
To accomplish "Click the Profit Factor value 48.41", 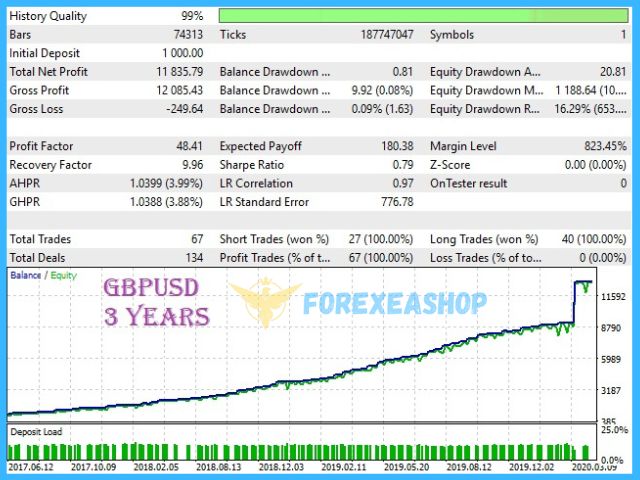I will (x=189, y=146).
